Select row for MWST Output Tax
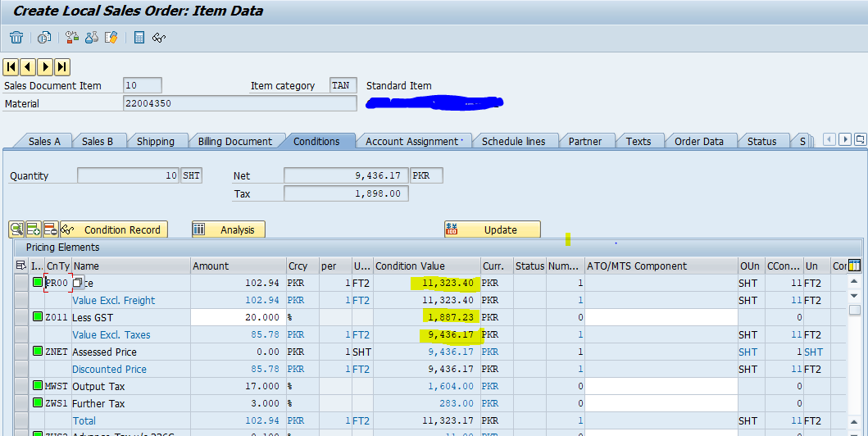The height and width of the screenshot is (436, 868). coord(21,386)
